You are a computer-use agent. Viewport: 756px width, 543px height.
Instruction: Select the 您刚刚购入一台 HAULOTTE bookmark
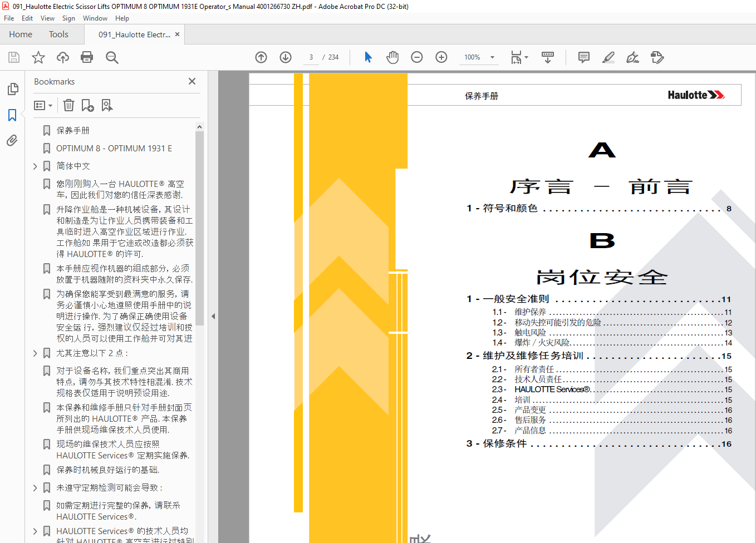pos(120,190)
